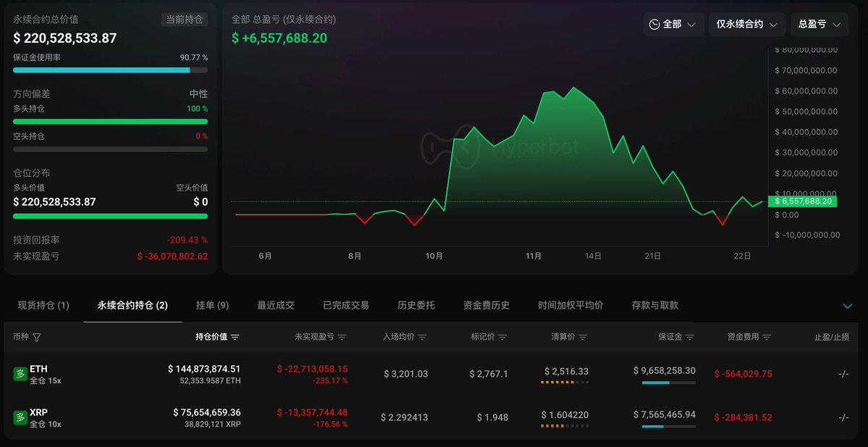Click the 币种 filter funnel icon
This screenshot has width=868, height=447.
coord(37,338)
